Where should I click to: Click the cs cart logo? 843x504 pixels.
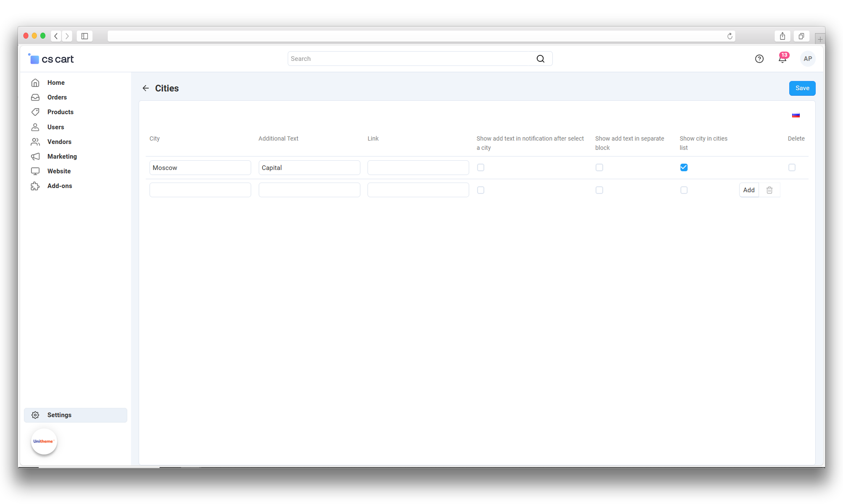click(x=51, y=59)
